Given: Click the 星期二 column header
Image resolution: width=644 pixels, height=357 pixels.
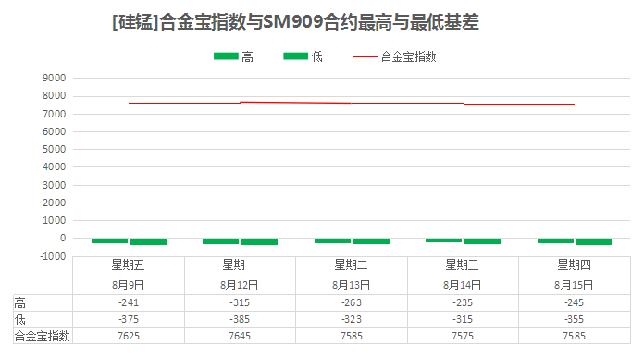Looking at the screenshot, I should click(x=351, y=265).
